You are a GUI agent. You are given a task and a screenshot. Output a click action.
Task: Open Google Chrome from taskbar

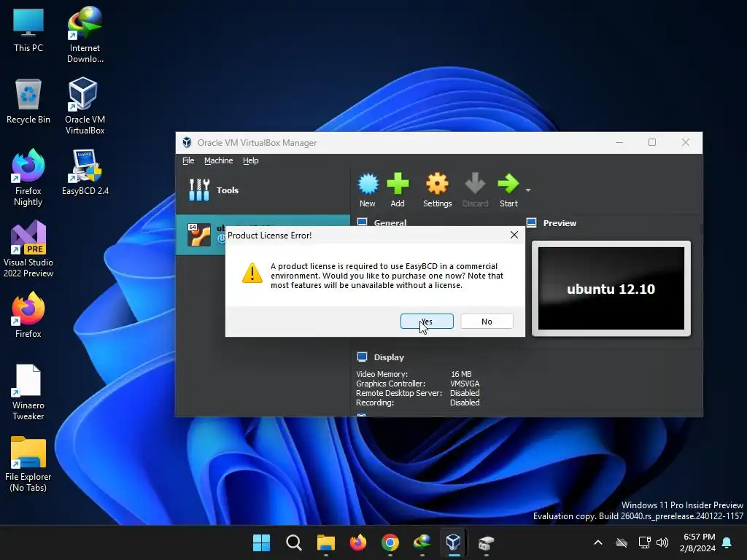coord(390,542)
